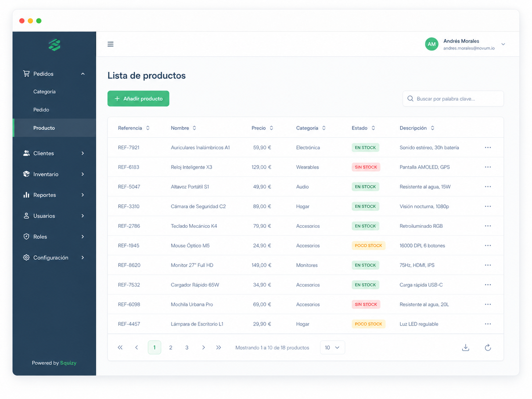Go to page 2
Viewport: 532px width, 399px height.
click(x=170, y=348)
